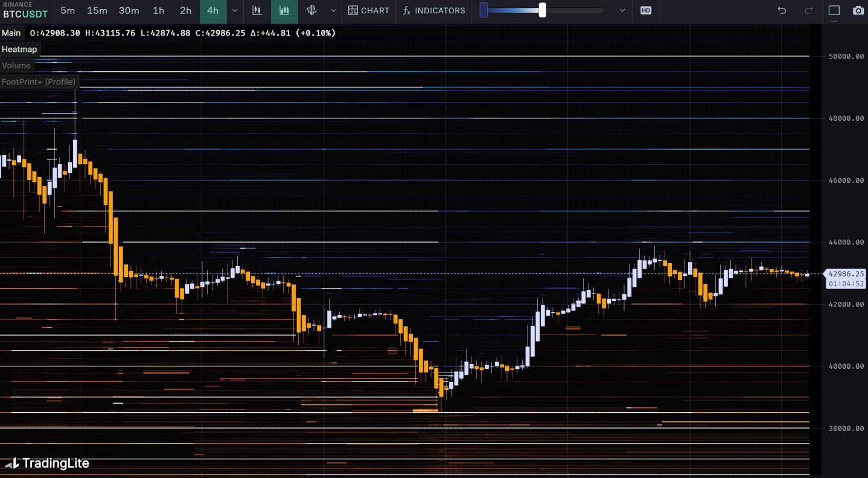The width and height of the screenshot is (868, 478).
Task: Select the candlestick chart type icon
Action: [x=257, y=10]
